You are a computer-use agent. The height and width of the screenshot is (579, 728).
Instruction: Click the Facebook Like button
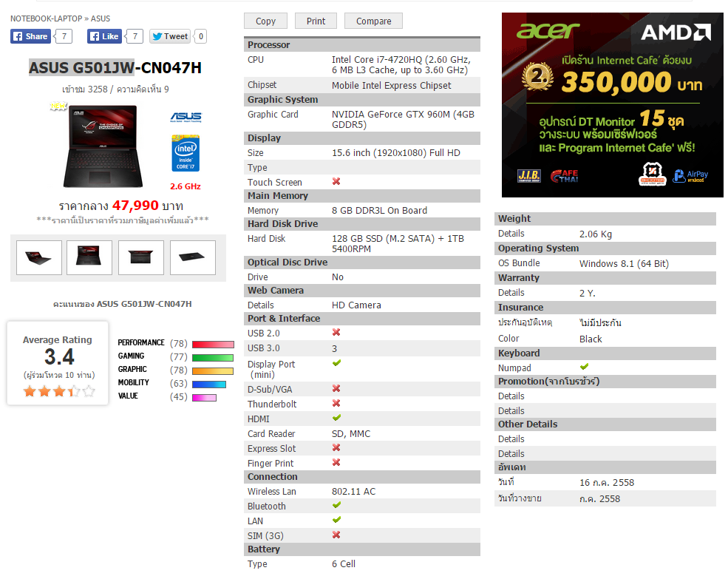point(104,36)
